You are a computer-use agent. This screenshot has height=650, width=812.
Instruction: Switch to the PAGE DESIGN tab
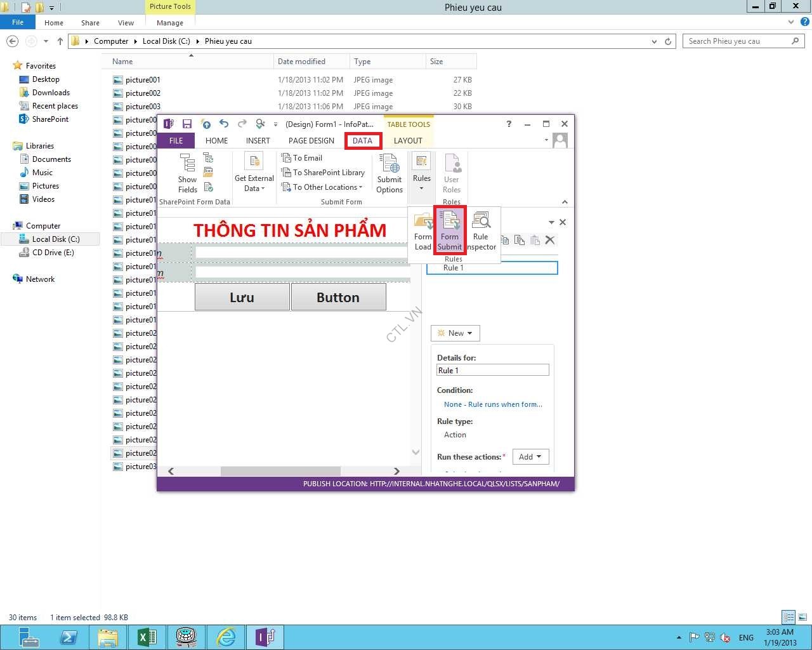[x=311, y=141]
